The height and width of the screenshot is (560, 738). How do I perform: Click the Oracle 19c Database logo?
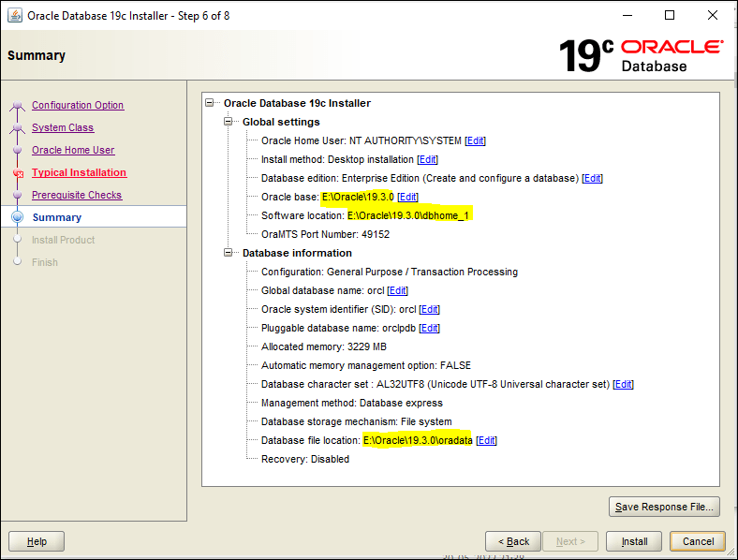(641, 55)
